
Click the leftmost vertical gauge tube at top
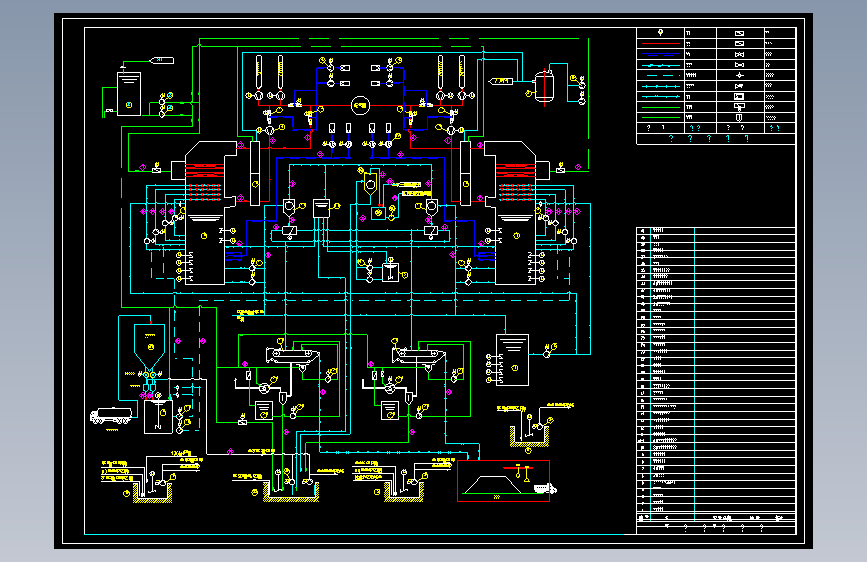[x=259, y=72]
